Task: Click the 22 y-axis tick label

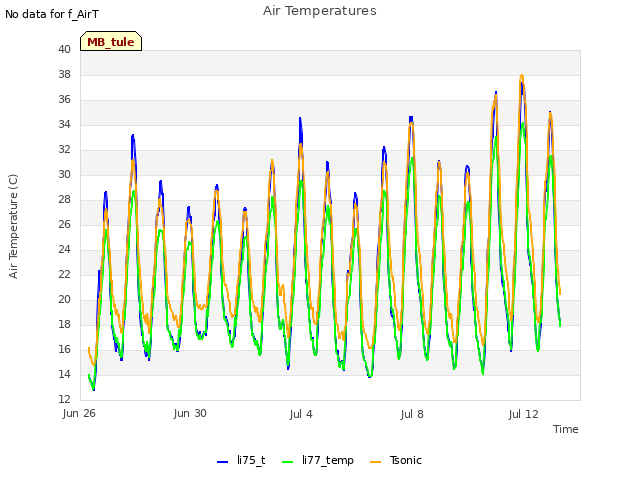Action: coord(64,274)
